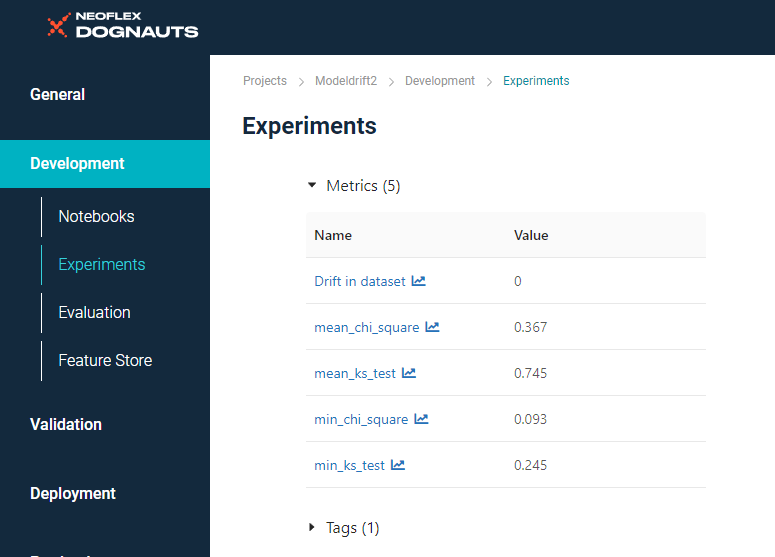
Task: Open the min_ks_test metric link
Action: tap(349, 465)
